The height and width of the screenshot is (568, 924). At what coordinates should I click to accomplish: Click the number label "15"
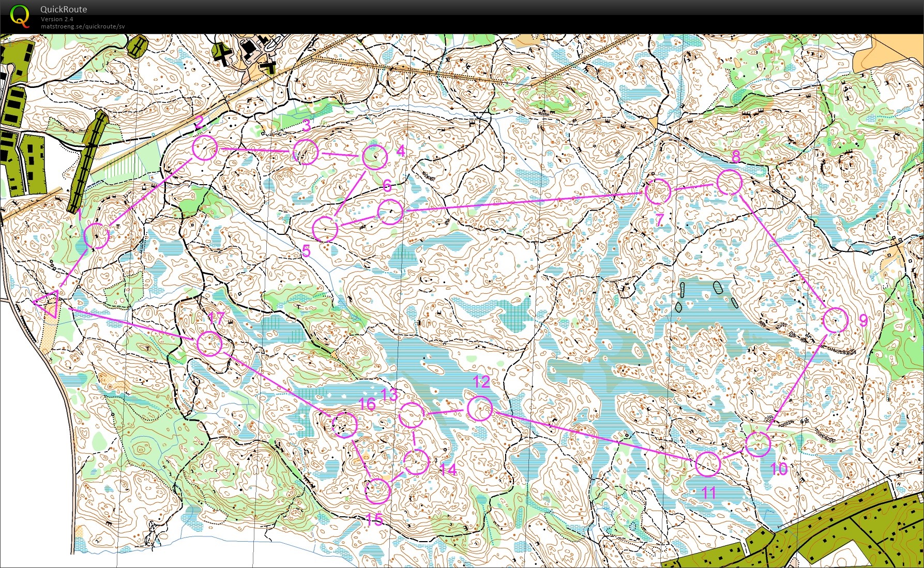[x=374, y=520]
